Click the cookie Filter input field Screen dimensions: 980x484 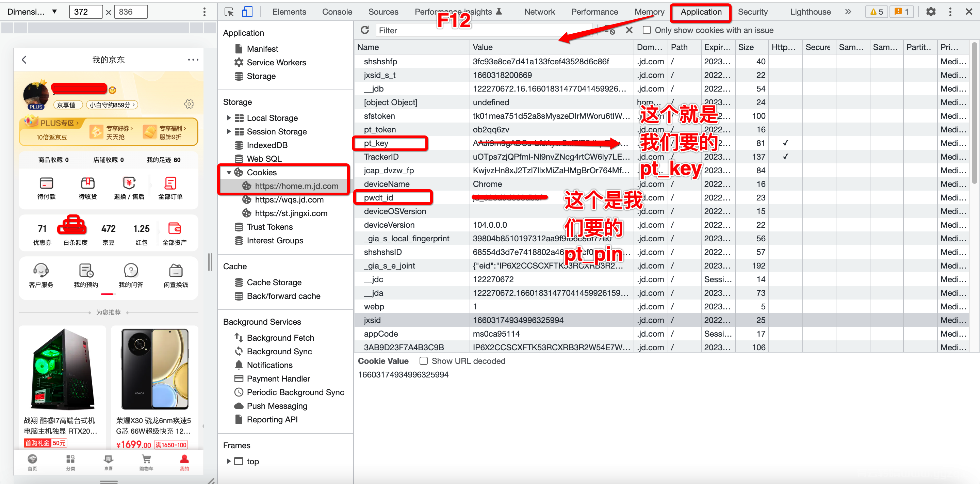click(x=484, y=30)
